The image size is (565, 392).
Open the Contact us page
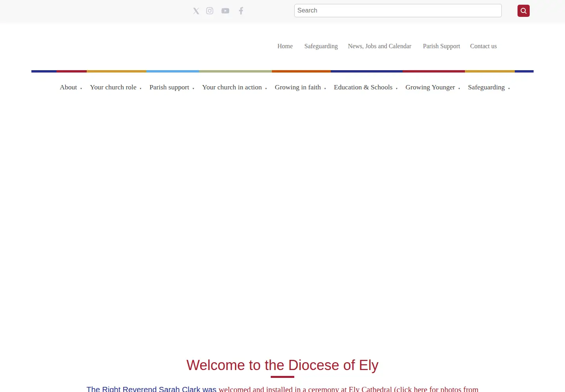[x=483, y=46]
